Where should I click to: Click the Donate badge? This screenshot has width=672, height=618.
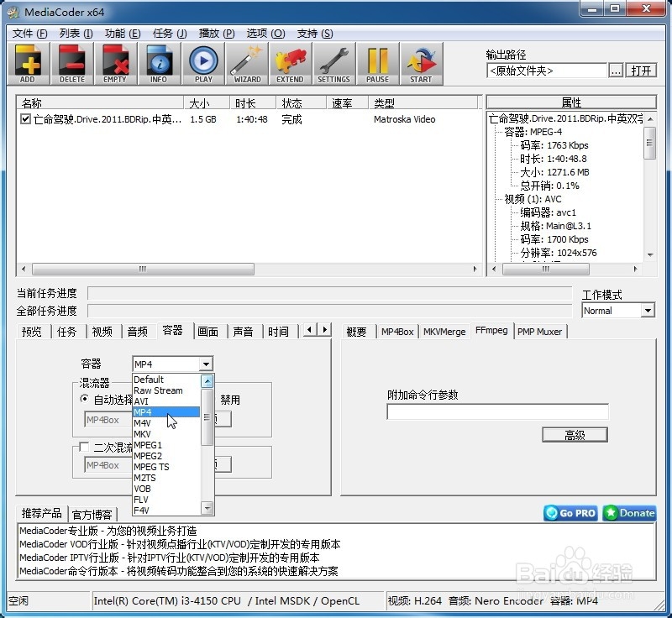(x=629, y=513)
